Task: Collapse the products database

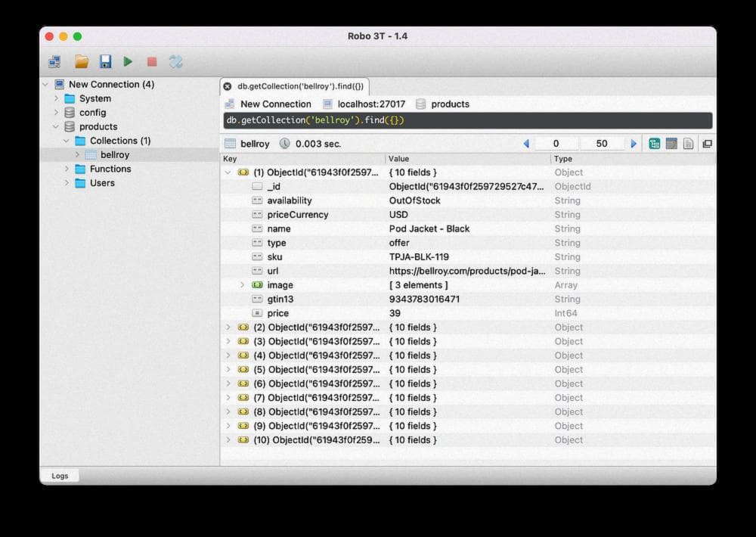Action: 56,126
